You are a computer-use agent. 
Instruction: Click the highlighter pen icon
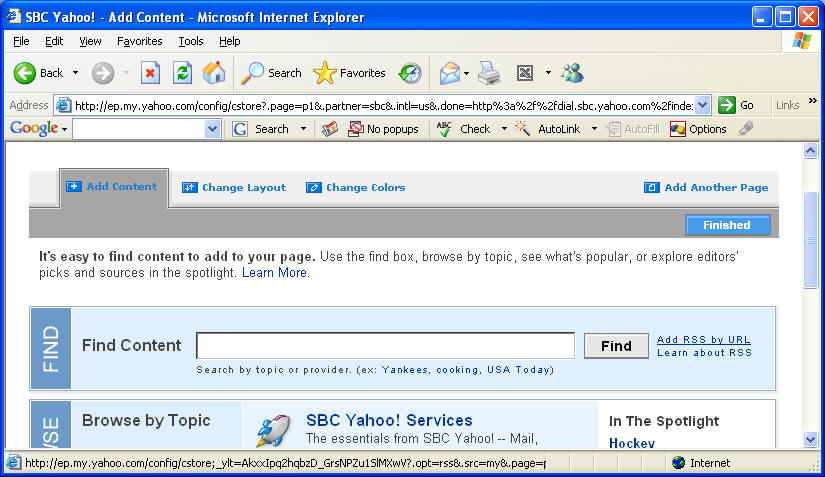(746, 128)
